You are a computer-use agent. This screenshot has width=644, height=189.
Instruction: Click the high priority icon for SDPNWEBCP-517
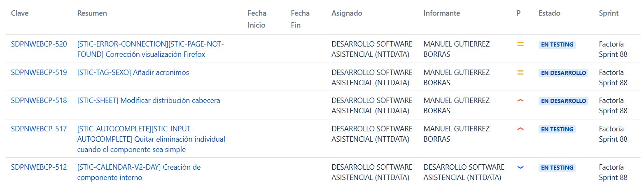(x=520, y=129)
